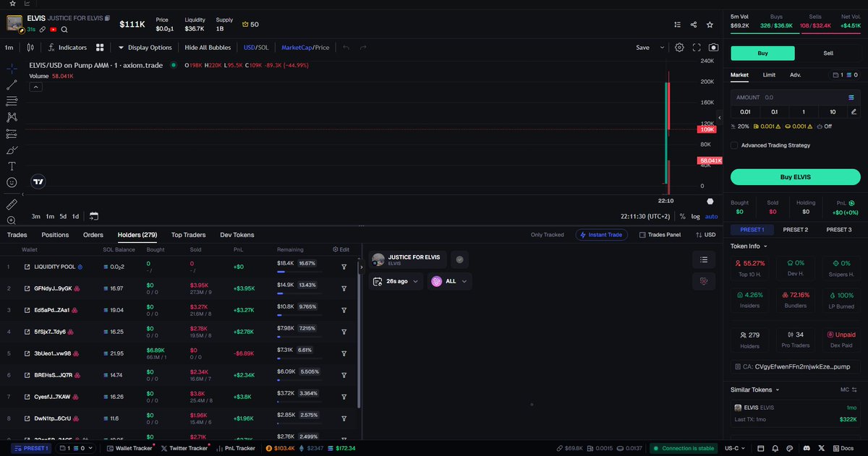Filter the GFNdyJ...9yGK holder row

coord(344,288)
